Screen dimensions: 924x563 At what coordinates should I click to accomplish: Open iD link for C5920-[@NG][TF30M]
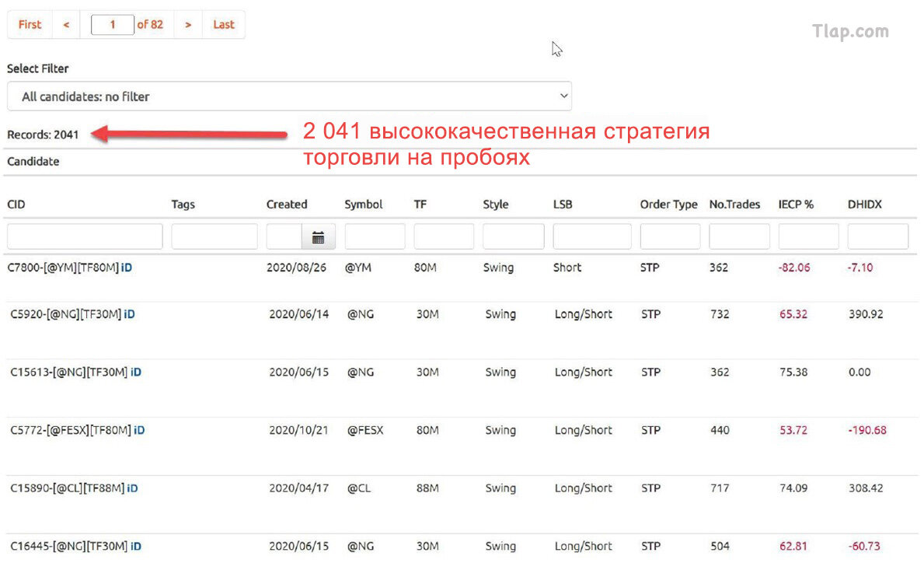(130, 314)
